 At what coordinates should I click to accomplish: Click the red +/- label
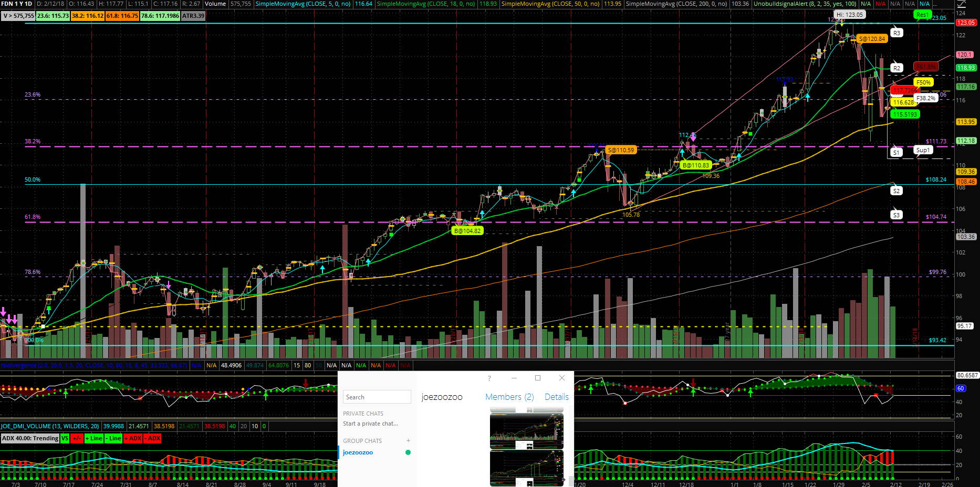click(x=77, y=438)
